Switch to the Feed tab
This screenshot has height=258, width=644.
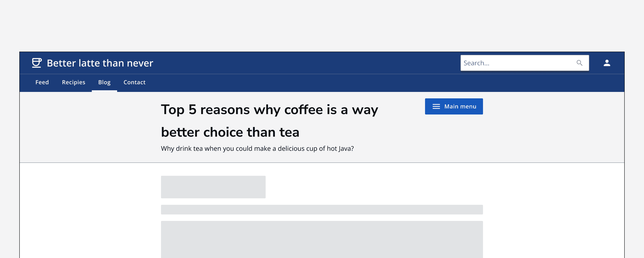pos(42,82)
